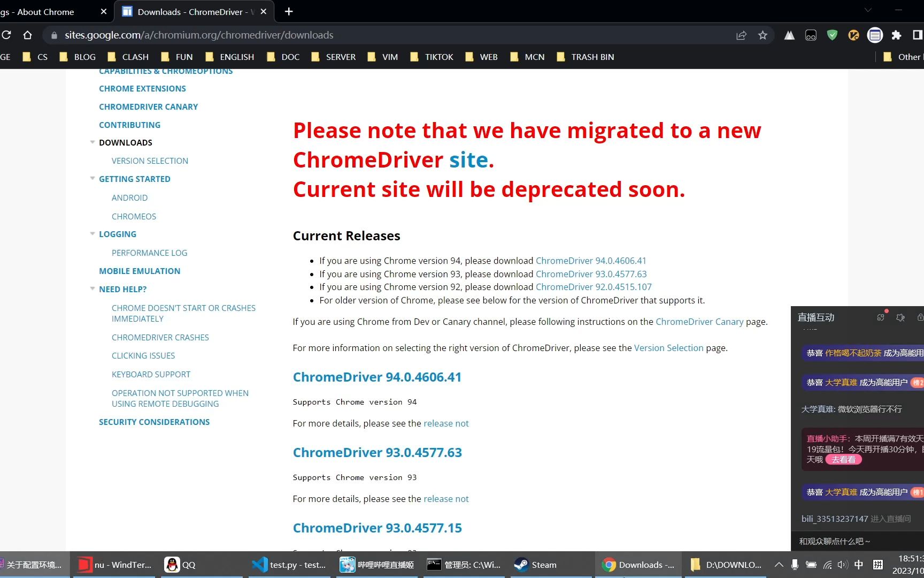Click the settings icon in live interaction panel

tap(900, 317)
